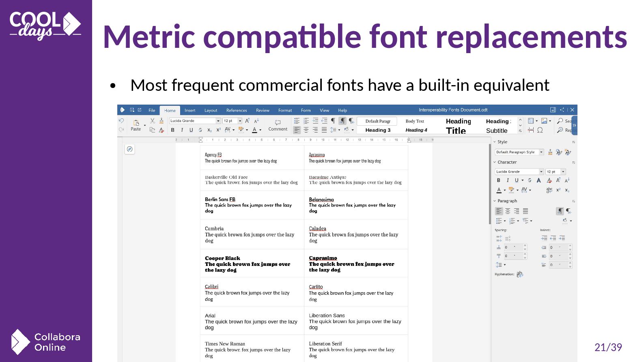Switch to the Insert tab
The image size is (644, 362).
point(190,110)
